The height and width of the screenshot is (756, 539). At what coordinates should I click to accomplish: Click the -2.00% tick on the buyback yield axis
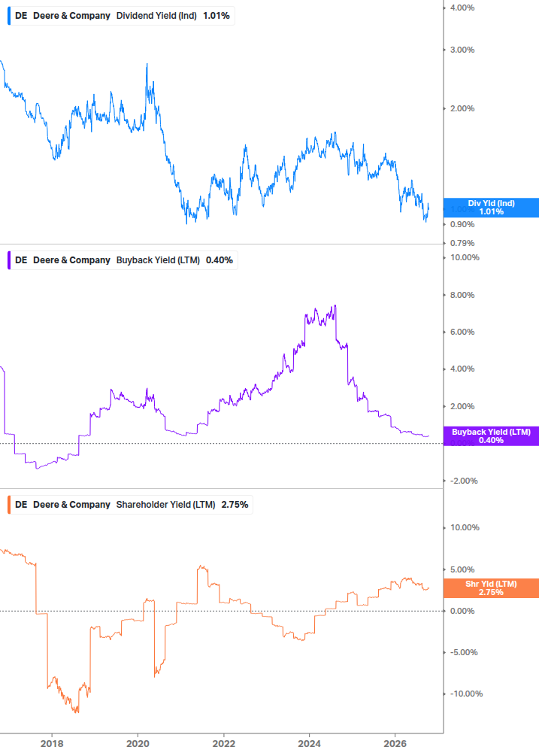(x=464, y=481)
